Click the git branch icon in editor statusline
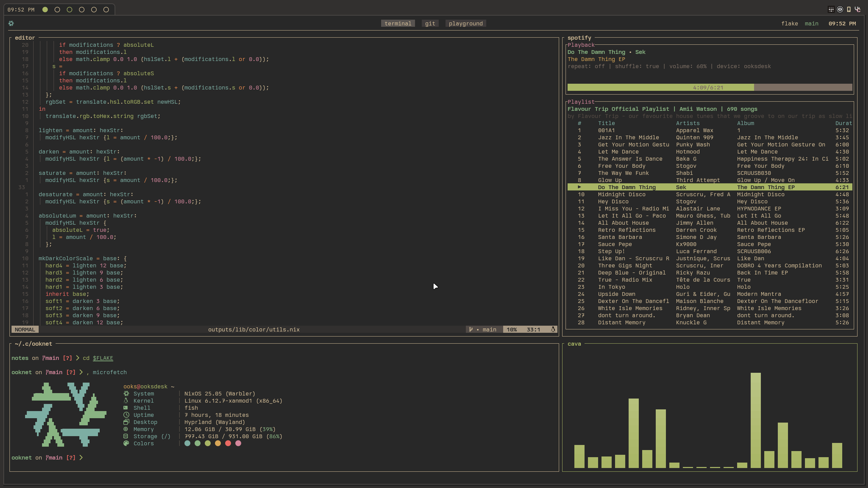The height and width of the screenshot is (488, 868). [471, 329]
